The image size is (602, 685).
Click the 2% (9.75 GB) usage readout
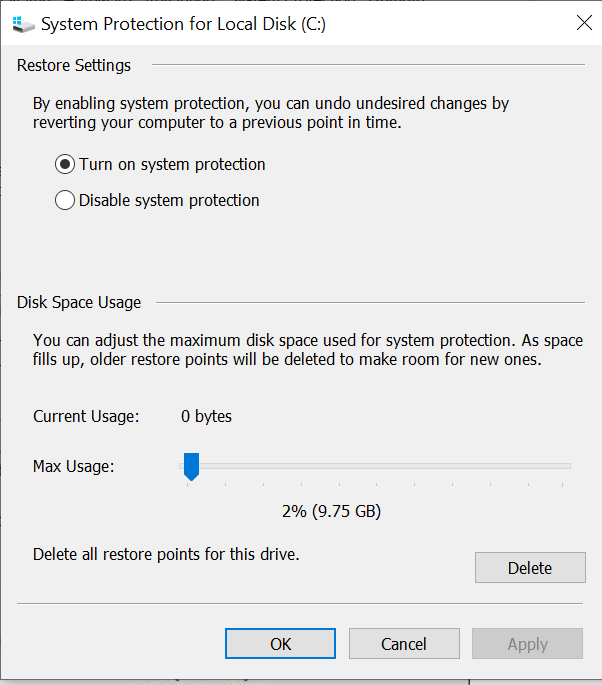tap(332, 511)
